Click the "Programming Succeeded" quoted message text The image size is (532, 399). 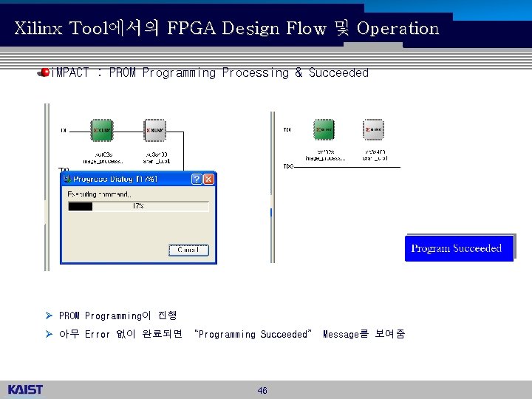253,334
